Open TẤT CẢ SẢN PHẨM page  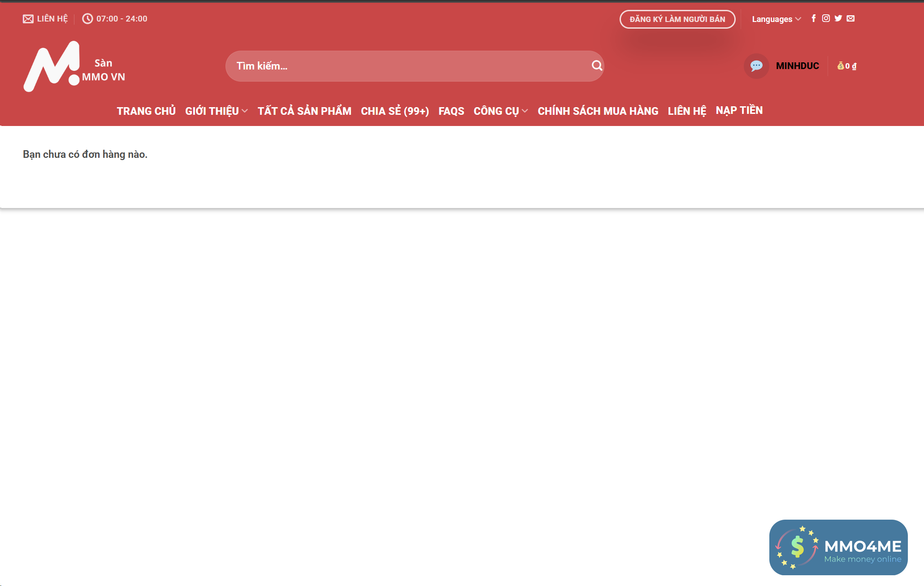(x=304, y=111)
